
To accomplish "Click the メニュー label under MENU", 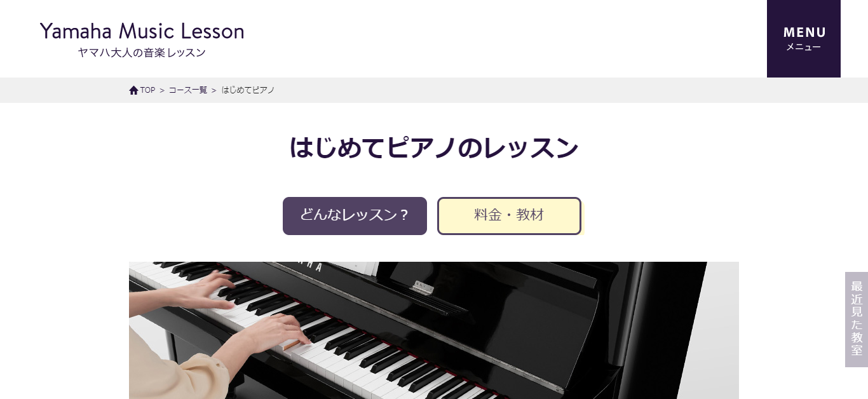I will click(x=803, y=48).
